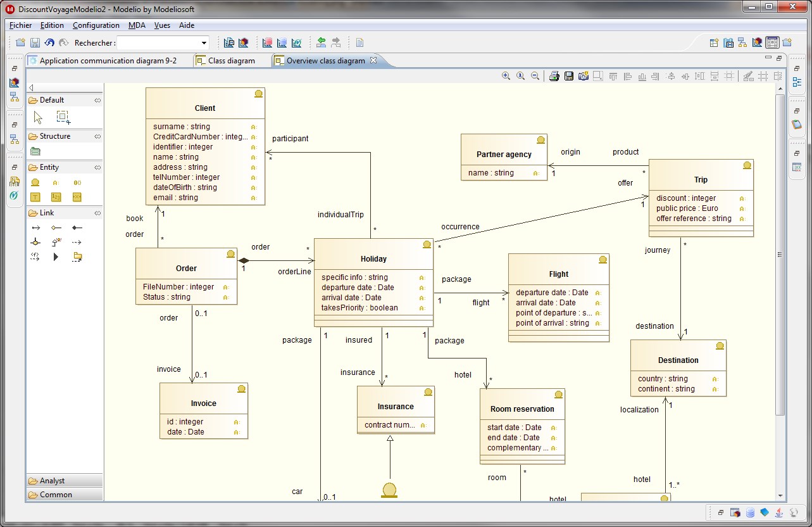Switch to the Class diagram tab
Screen dimensions: 812x527
point(231,61)
